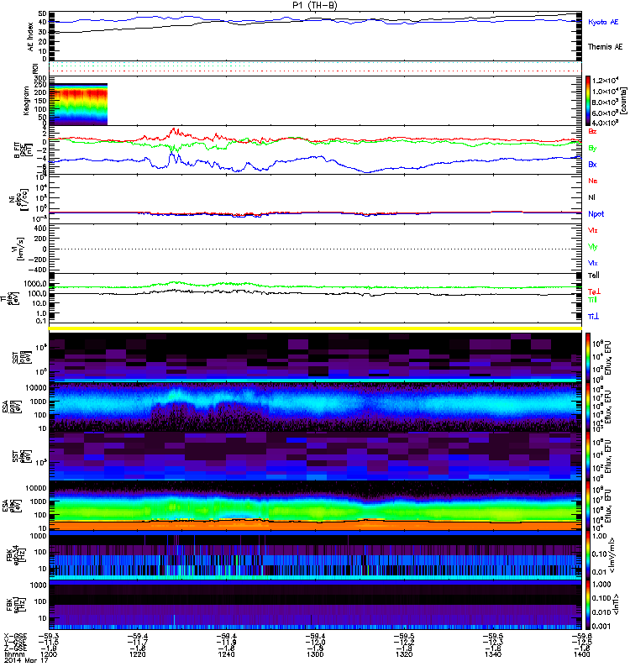Select the Kyoto AE legend label

tap(602, 20)
